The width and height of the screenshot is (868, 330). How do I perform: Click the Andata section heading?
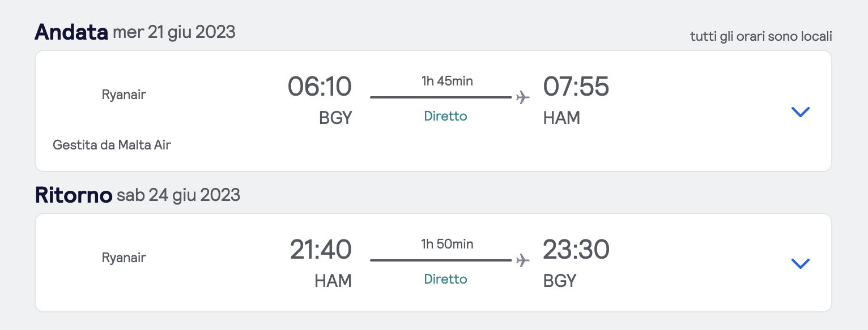(x=71, y=32)
